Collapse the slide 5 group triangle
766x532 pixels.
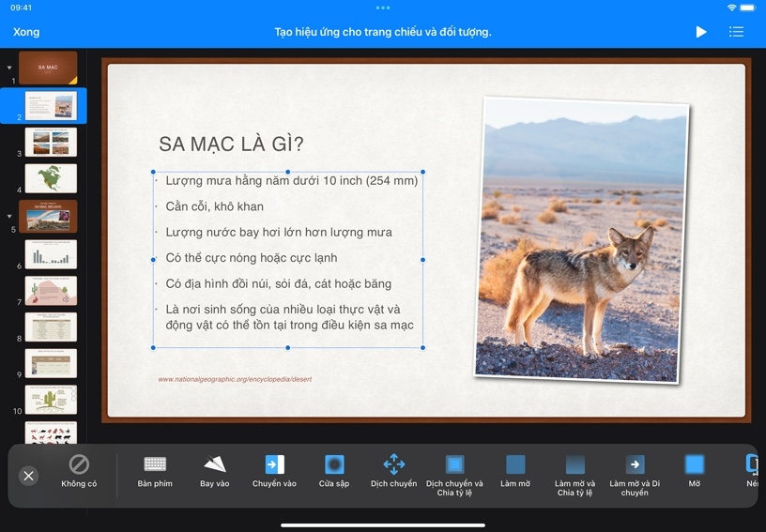click(x=9, y=216)
